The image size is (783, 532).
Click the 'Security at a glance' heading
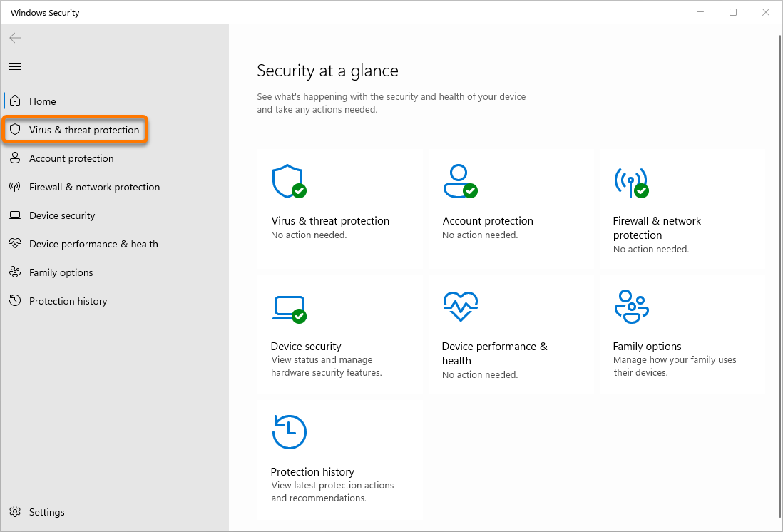327,71
